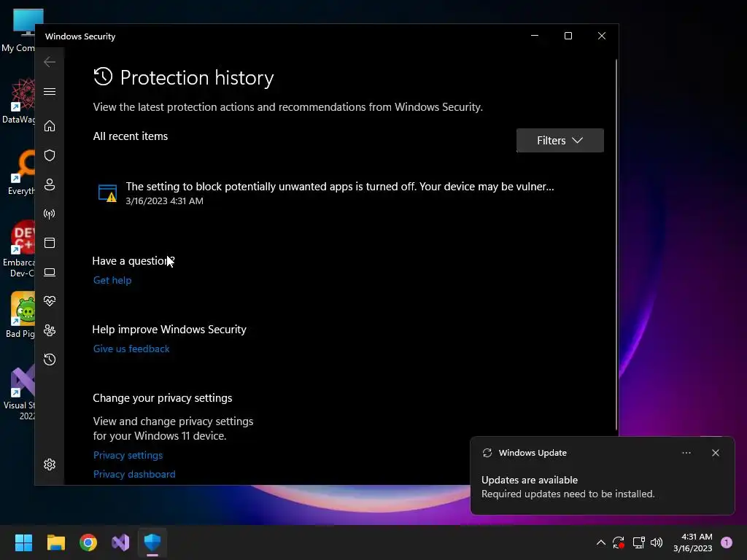
Task: Click the Protection history window scrollbar
Action: click(616, 245)
